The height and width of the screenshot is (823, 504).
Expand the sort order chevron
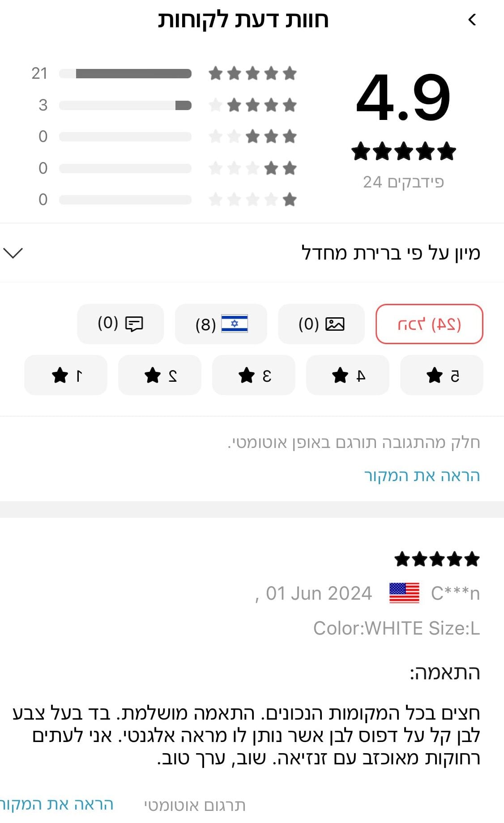point(13,253)
